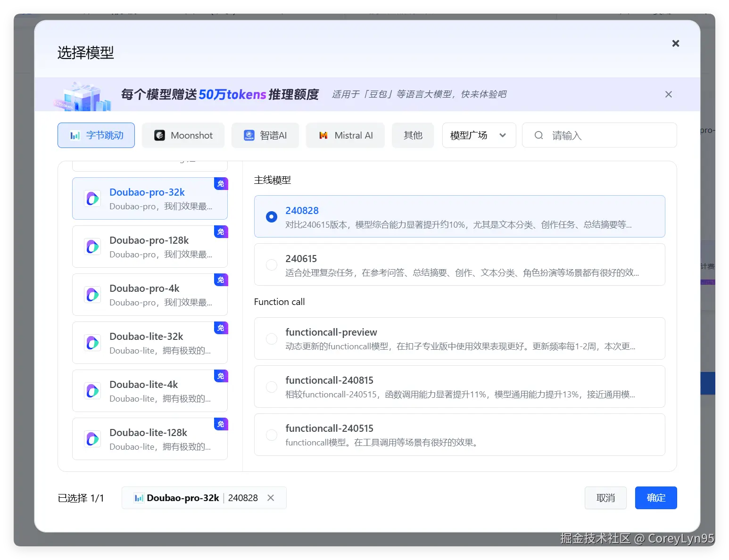Click the 字节跳动 bar-chart icon
This screenshot has height=560, width=729.
(75, 135)
